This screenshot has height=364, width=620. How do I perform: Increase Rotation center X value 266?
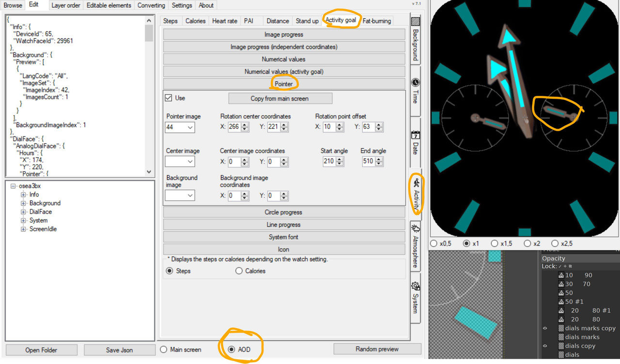coord(245,124)
